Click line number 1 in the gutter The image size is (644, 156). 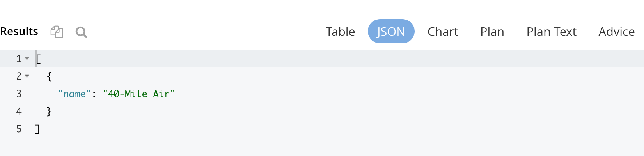tap(19, 58)
